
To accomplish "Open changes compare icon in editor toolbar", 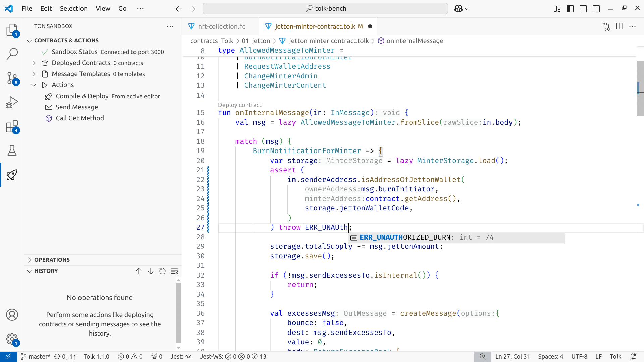I will (x=606, y=26).
